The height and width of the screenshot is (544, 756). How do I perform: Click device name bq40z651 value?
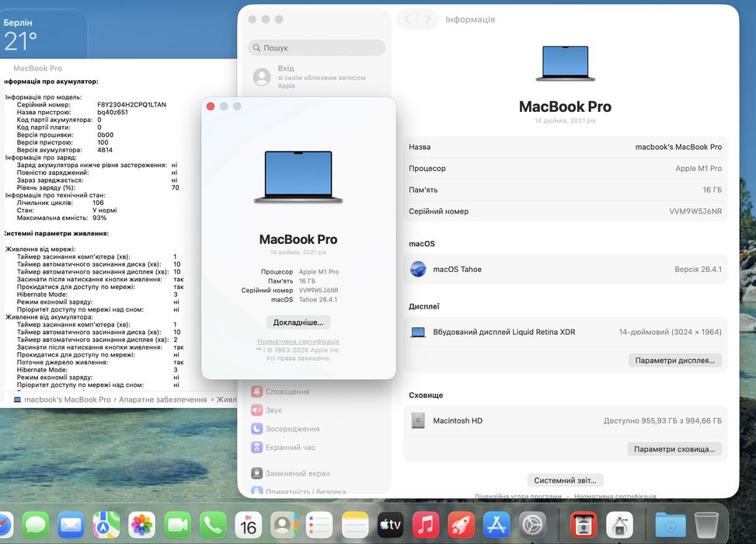113,112
